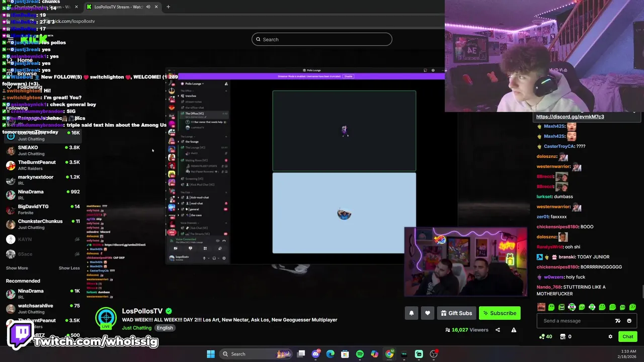Image resolution: width=644 pixels, height=362 pixels.
Task: Click the LosPollosTV avatar with LIVE badge
Action: [106, 318]
